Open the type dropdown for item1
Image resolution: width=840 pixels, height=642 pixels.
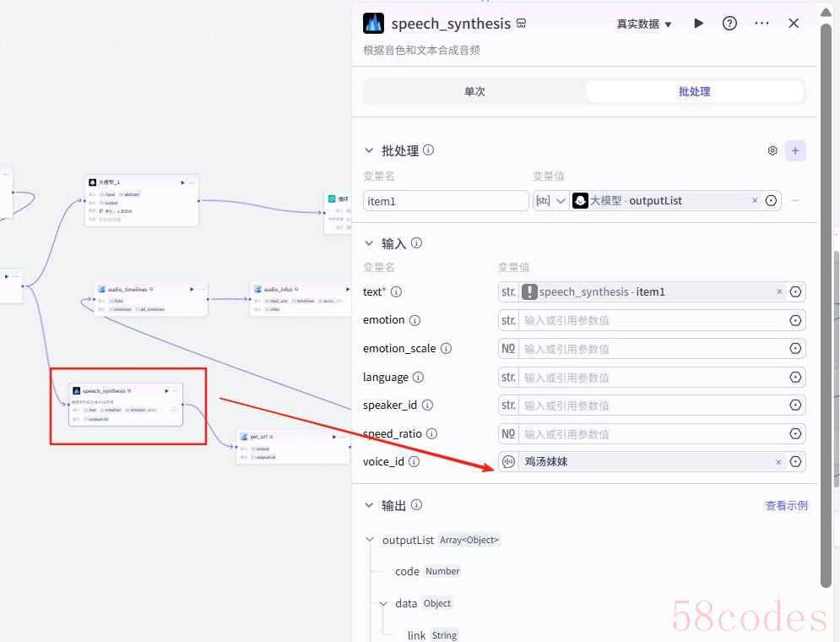tap(550, 200)
